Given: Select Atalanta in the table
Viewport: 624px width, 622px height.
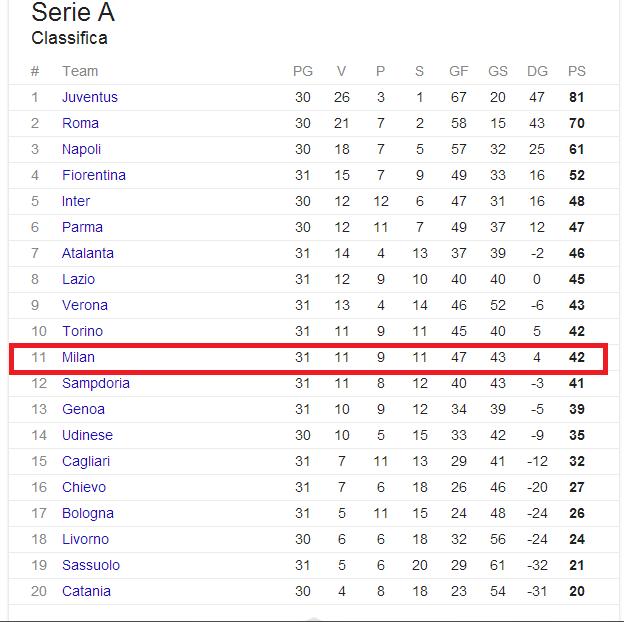Looking at the screenshot, I should [87, 253].
